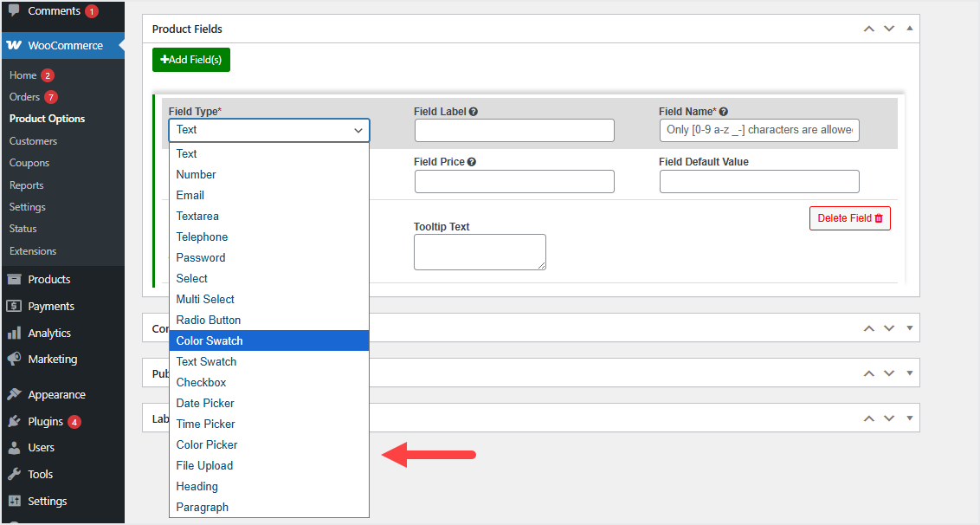Open WooCommerce Status link
Screen dimensions: 980x525
coord(23,229)
